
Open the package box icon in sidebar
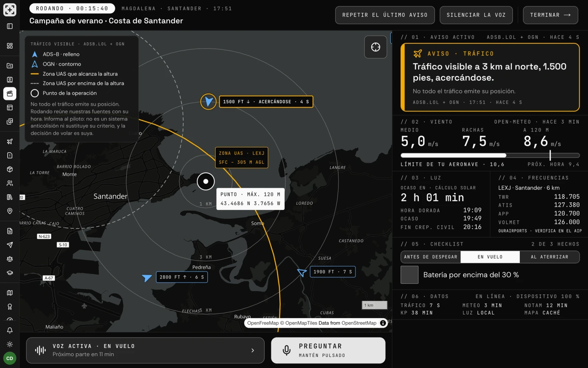click(10, 169)
